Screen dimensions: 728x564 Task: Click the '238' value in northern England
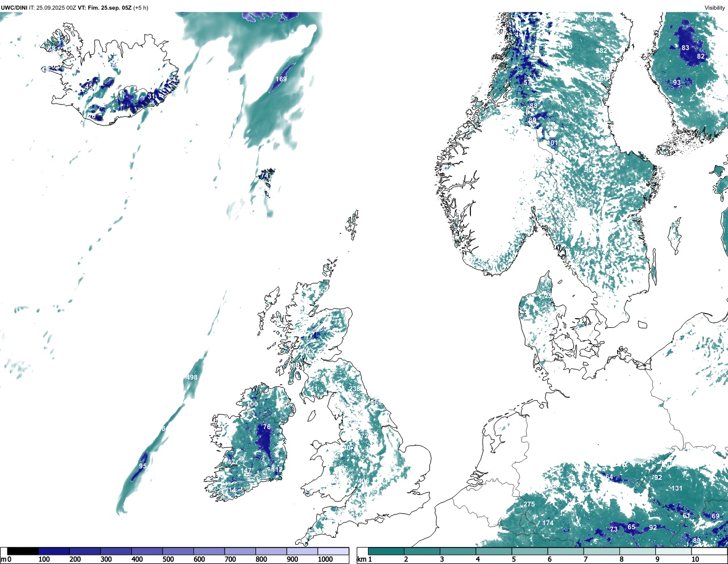(x=355, y=389)
